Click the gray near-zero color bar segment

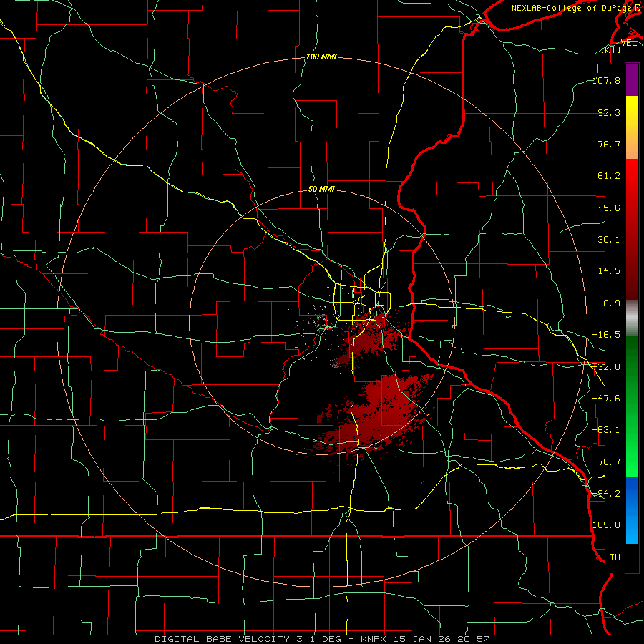(x=632, y=318)
